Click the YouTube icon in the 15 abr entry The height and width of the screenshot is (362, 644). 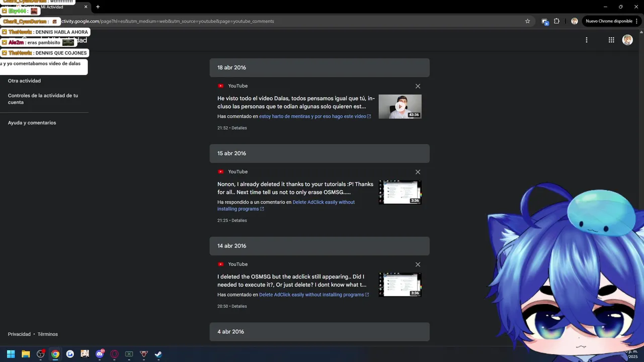[x=220, y=172]
